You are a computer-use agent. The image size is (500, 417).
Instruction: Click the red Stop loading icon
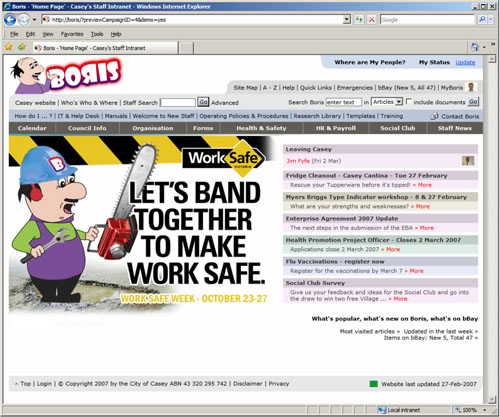(371, 20)
